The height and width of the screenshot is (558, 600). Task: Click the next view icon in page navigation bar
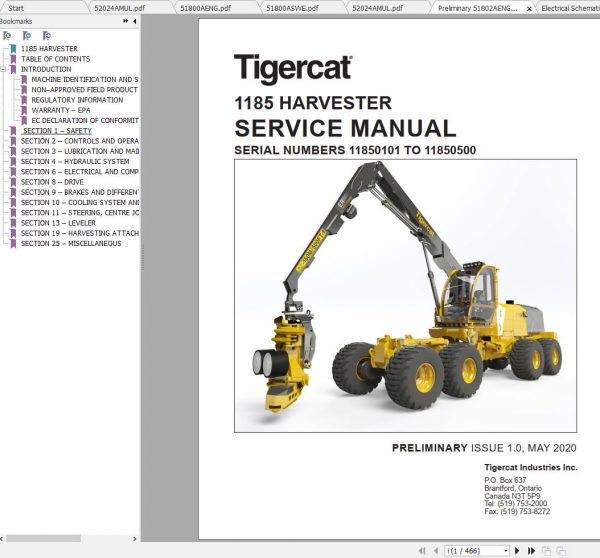pyautogui.click(x=561, y=551)
